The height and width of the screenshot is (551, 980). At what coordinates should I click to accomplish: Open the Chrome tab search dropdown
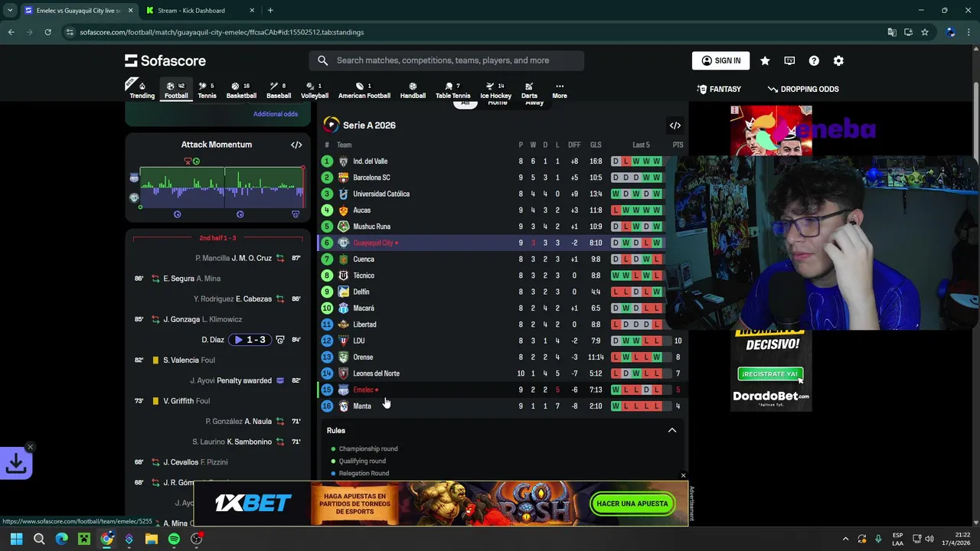coord(10,11)
